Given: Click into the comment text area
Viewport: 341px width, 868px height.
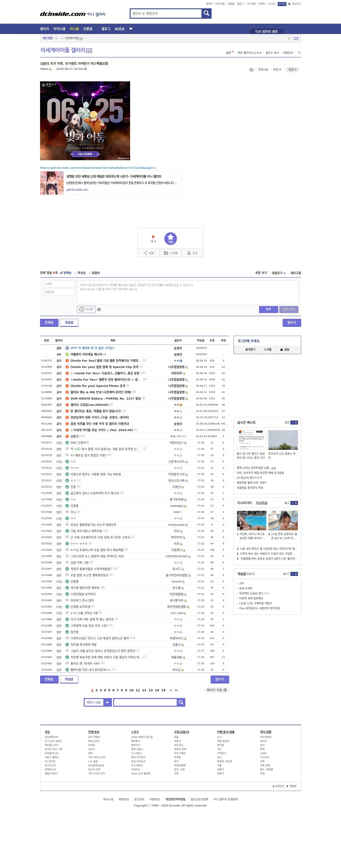Looking at the screenshot, I should pyautogui.click(x=187, y=292).
